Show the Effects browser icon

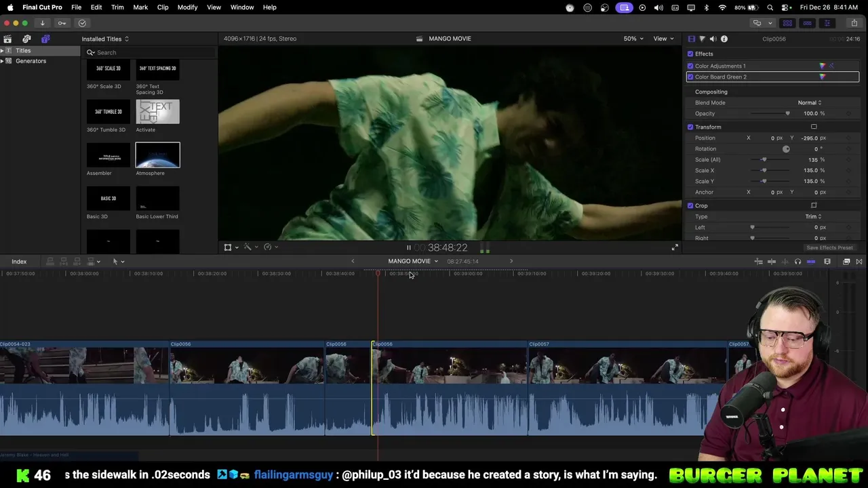(846, 262)
